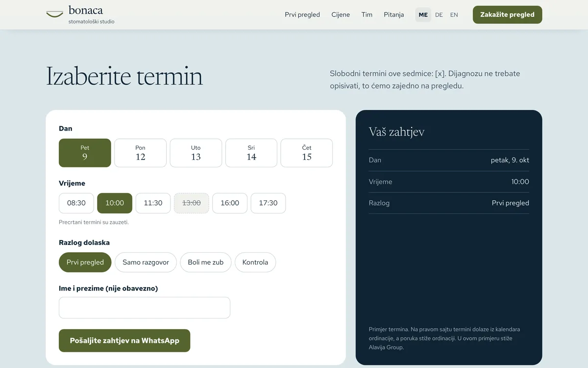
Task: Switch language to DE
Action: pyautogui.click(x=439, y=15)
